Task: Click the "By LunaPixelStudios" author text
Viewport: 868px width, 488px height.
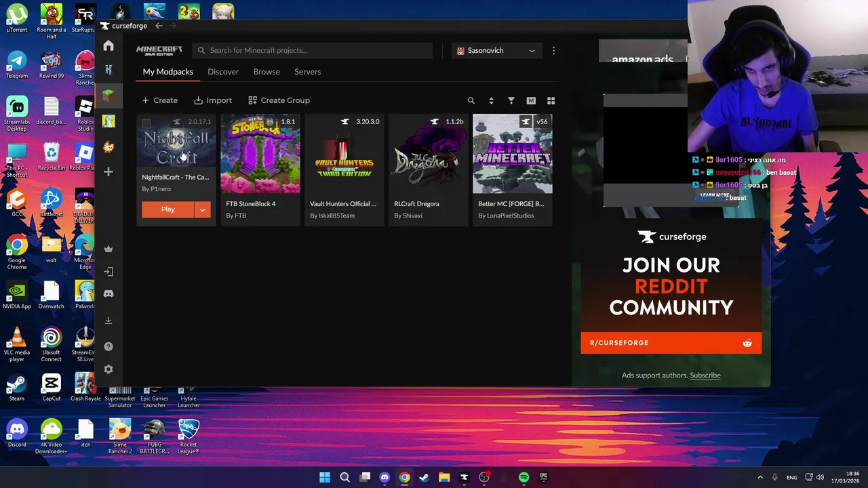Action: click(x=506, y=216)
